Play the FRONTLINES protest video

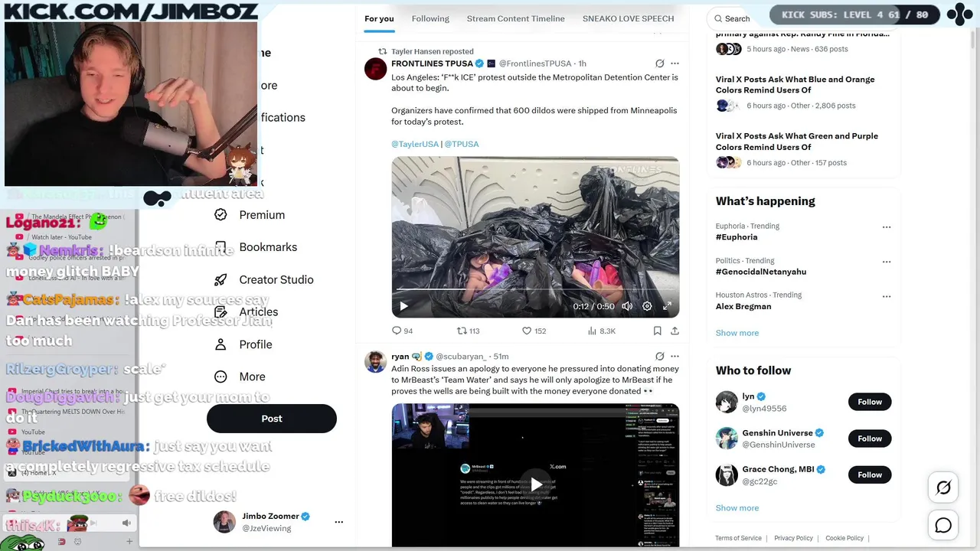(x=403, y=306)
